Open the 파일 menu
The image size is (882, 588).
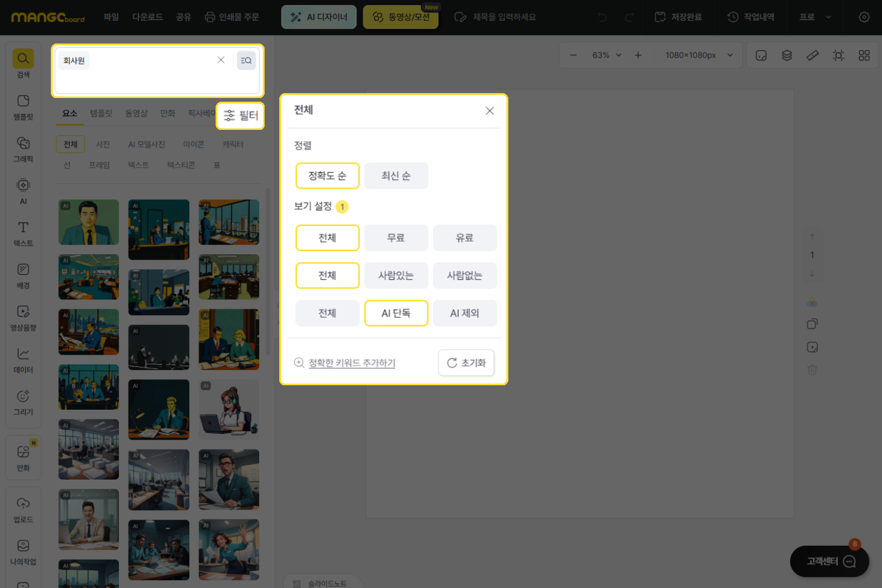click(111, 17)
